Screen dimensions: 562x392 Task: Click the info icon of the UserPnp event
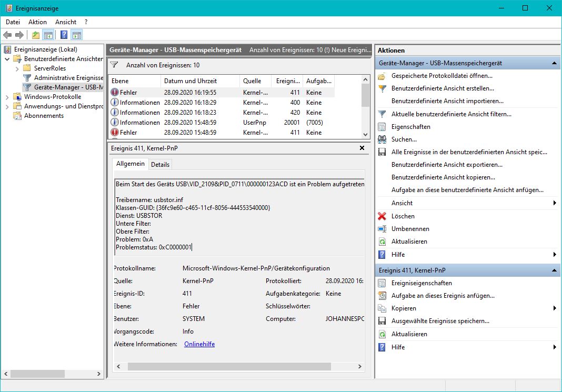pyautogui.click(x=115, y=122)
